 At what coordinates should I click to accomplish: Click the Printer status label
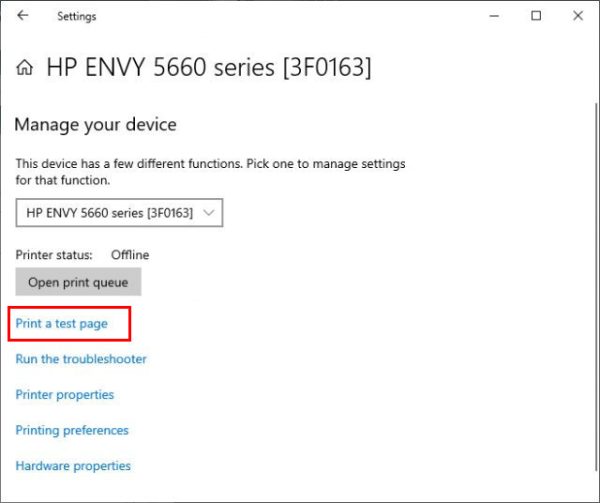[54, 255]
